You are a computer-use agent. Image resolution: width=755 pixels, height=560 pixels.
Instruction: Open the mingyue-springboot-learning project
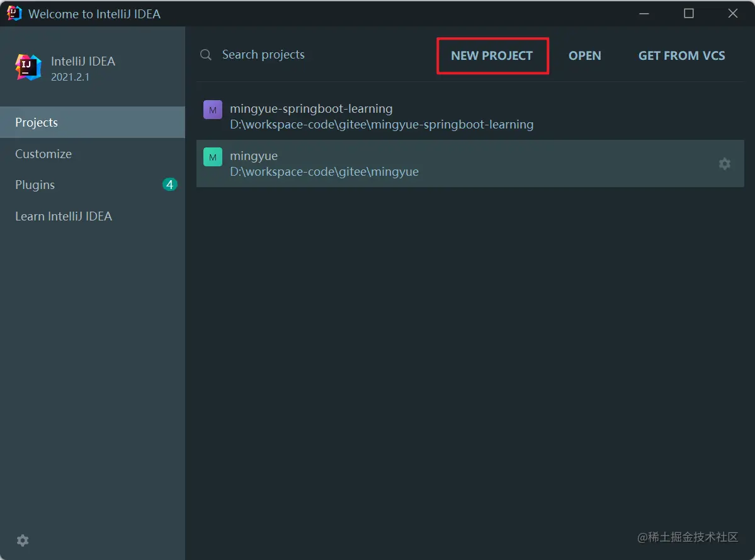point(470,116)
